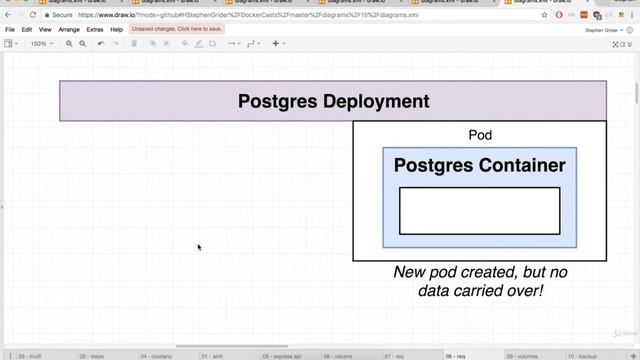The width and height of the screenshot is (640, 360).
Task: Undo the last action with undo arrow
Action: click(101, 44)
